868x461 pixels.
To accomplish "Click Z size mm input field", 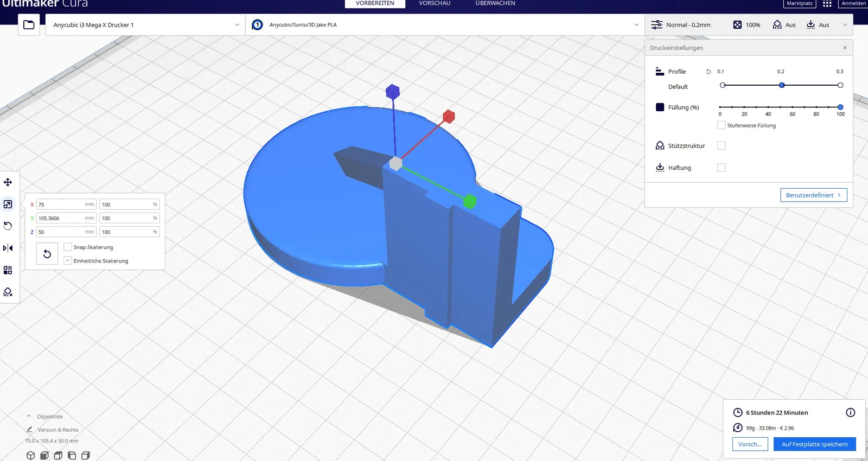I will tap(66, 232).
